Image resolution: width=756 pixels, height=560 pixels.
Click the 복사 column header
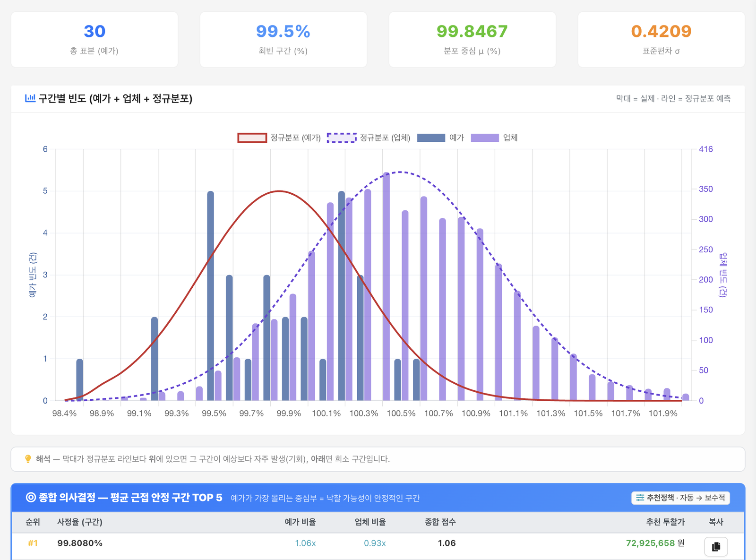point(716,522)
